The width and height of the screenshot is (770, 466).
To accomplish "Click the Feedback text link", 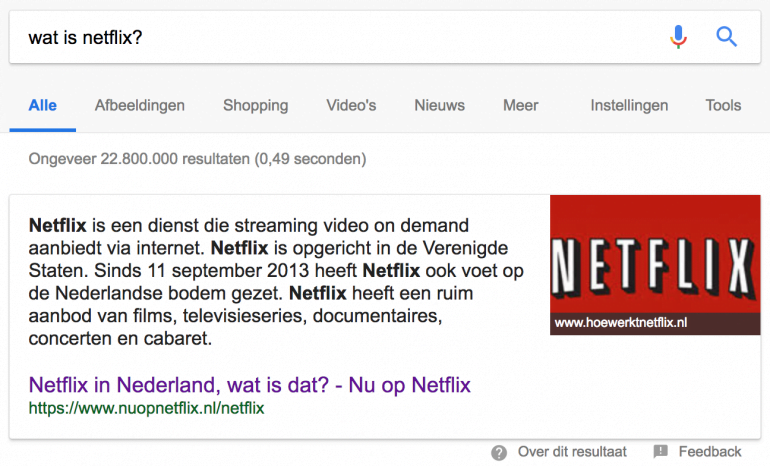I will click(x=710, y=453).
